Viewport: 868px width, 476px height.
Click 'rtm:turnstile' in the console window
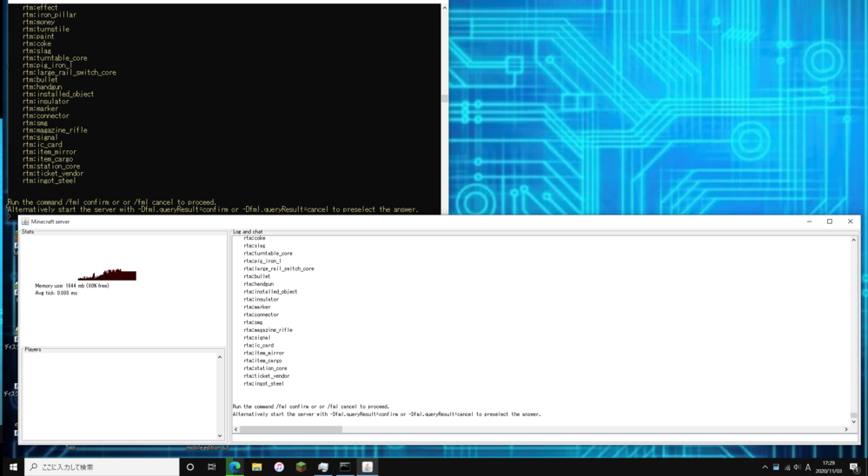click(x=45, y=29)
